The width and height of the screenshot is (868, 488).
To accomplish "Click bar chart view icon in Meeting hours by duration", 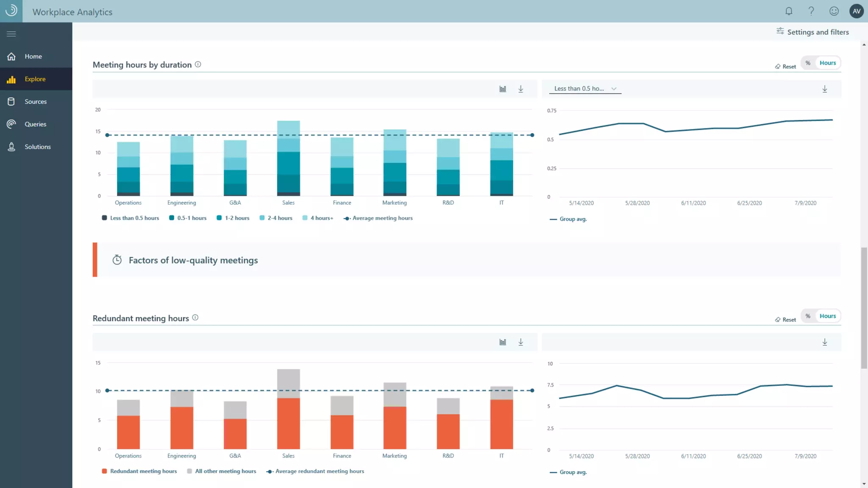I will point(503,89).
